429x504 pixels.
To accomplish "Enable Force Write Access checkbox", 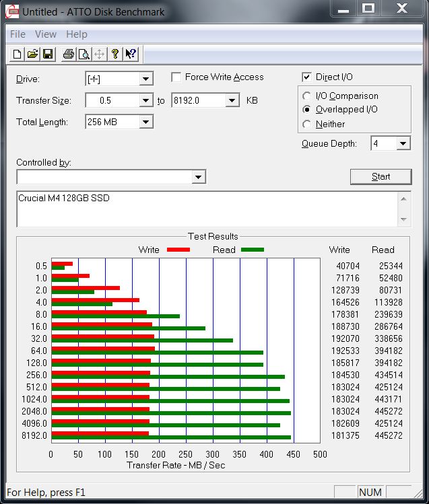I will click(176, 77).
